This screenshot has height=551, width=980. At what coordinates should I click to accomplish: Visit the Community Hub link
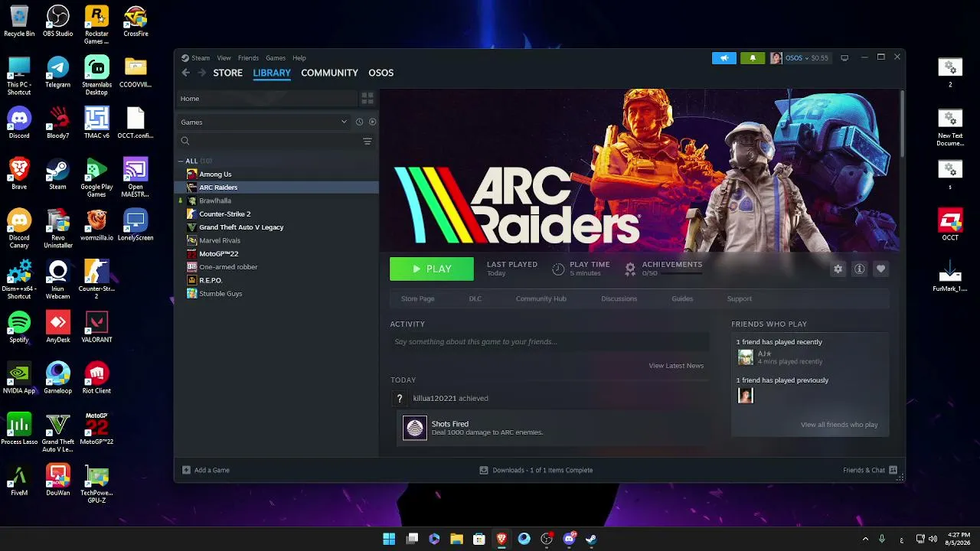coord(541,298)
